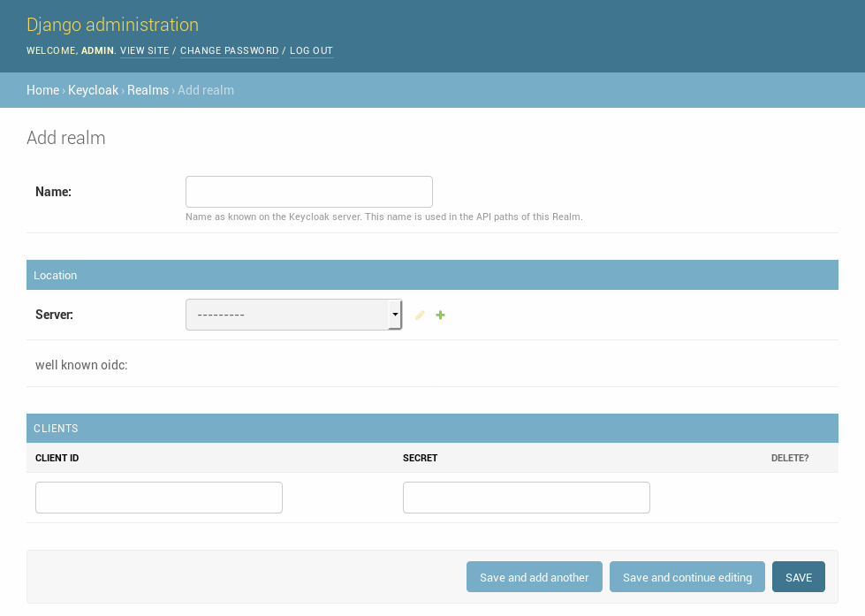
Task: Open the Server dropdown
Action: tap(293, 315)
